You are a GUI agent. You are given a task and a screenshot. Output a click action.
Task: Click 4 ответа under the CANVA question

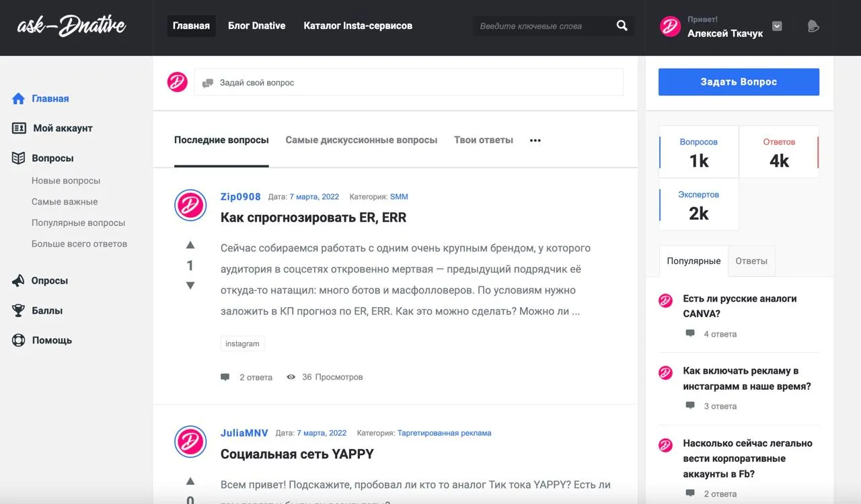[x=720, y=334]
